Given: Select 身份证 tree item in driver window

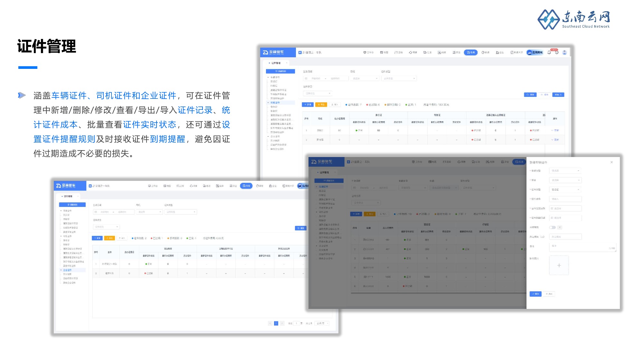Looking at the screenshot, I should pyautogui.click(x=274, y=107).
